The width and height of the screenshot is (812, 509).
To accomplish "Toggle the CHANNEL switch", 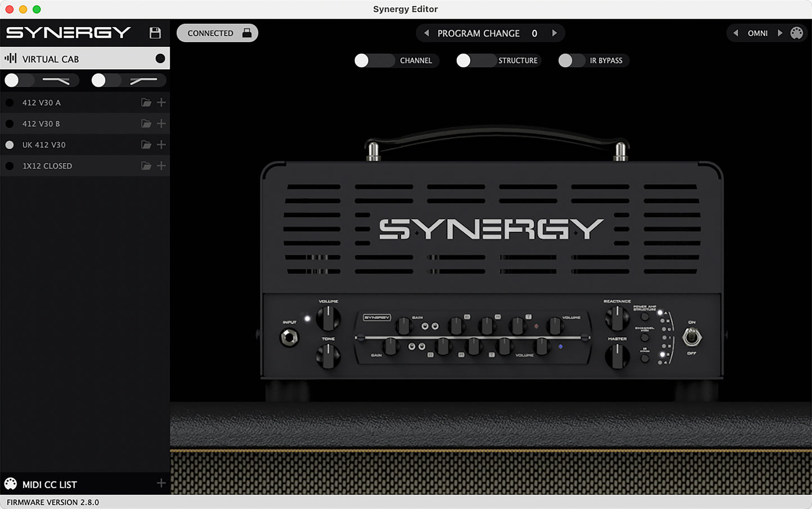I will [374, 61].
